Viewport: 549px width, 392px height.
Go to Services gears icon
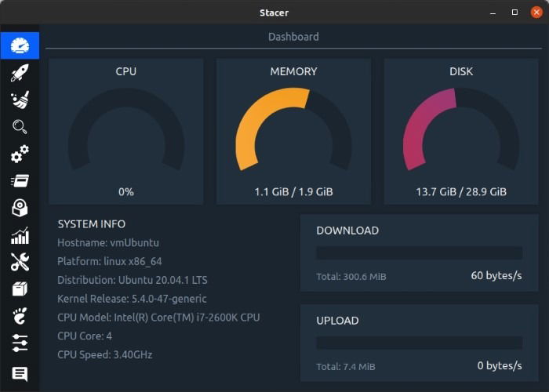(x=20, y=154)
